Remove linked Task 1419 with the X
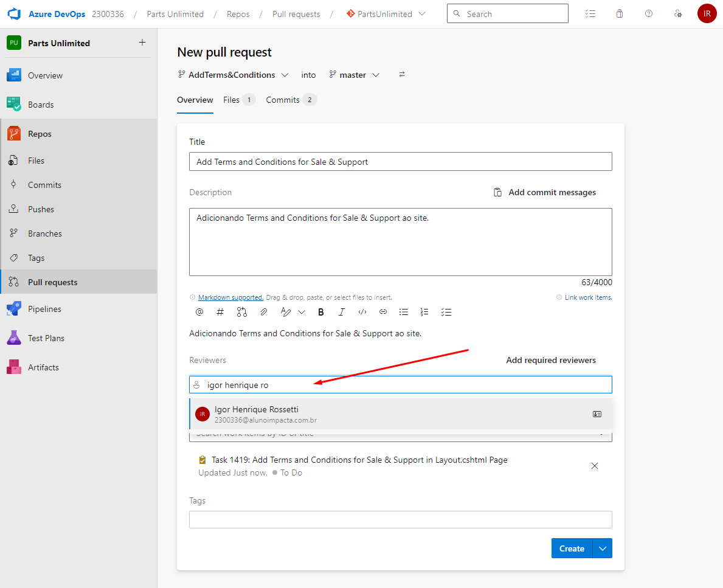 tap(595, 466)
